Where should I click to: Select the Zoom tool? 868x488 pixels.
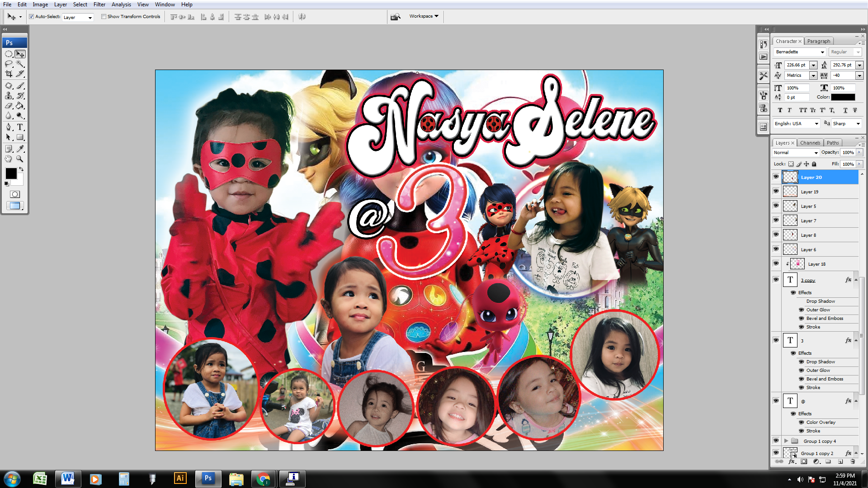[x=20, y=159]
